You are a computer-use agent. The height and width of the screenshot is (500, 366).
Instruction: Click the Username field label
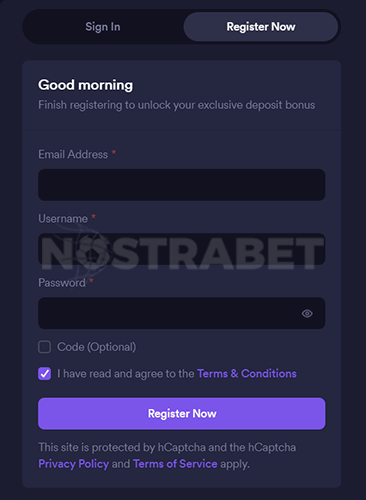point(63,219)
